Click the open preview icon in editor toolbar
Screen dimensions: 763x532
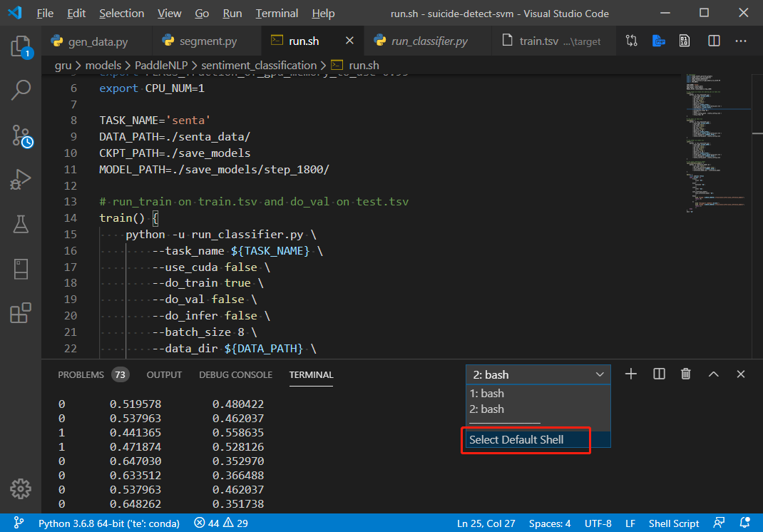[x=685, y=41]
